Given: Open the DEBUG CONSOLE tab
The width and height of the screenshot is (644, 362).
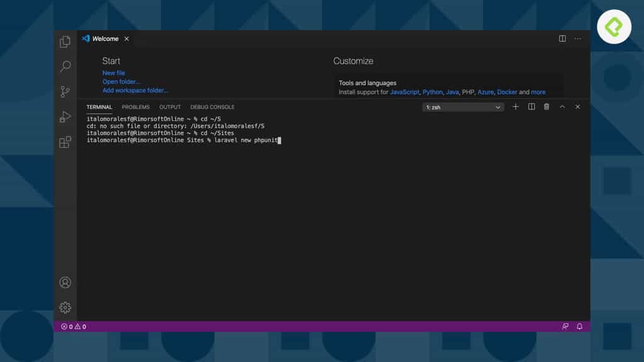Looking at the screenshot, I should coord(212,107).
